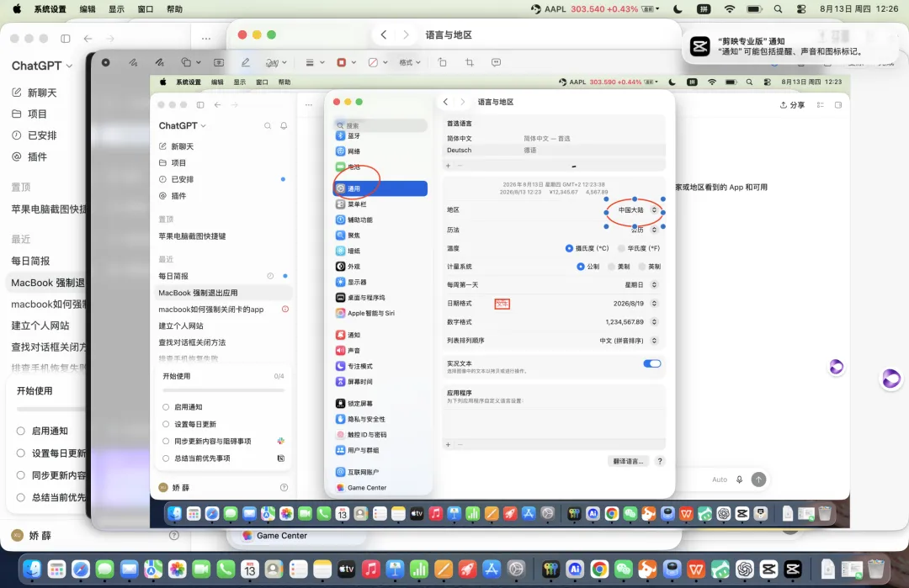Open the 编辑 menu
Image resolution: width=909 pixels, height=588 pixels.
88,9
